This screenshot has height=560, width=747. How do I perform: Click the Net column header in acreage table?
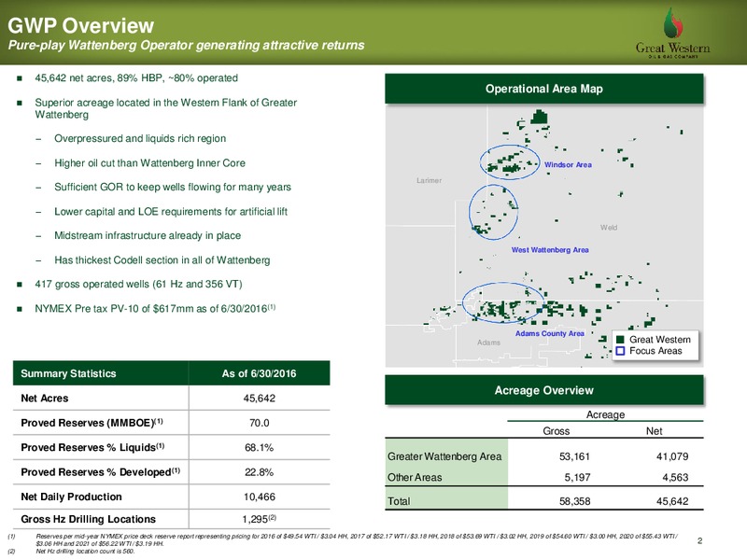click(x=655, y=431)
